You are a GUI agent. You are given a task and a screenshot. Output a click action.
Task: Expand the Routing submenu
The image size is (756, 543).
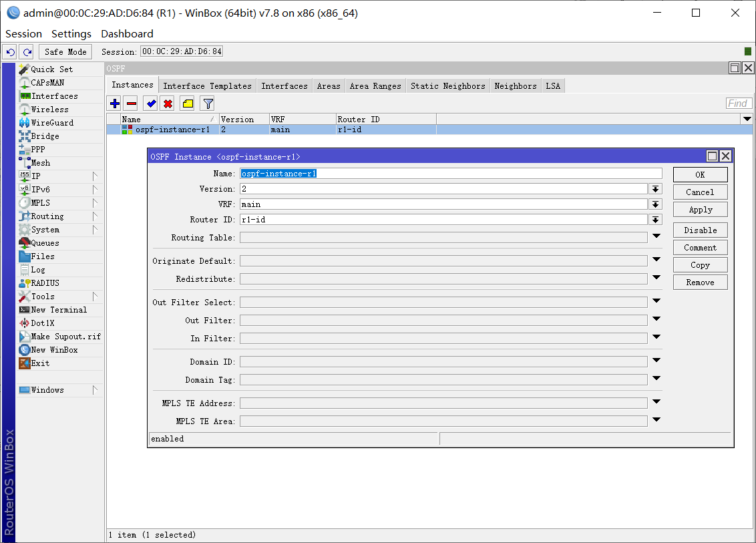(x=95, y=216)
